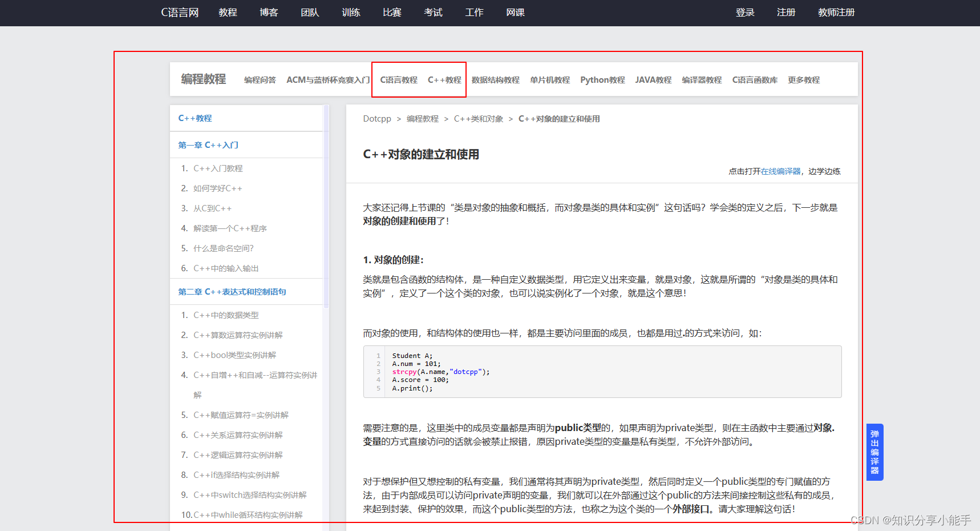Click Dotcpp in the breadcrumb
Viewport: 980px width, 531px height.
377,119
